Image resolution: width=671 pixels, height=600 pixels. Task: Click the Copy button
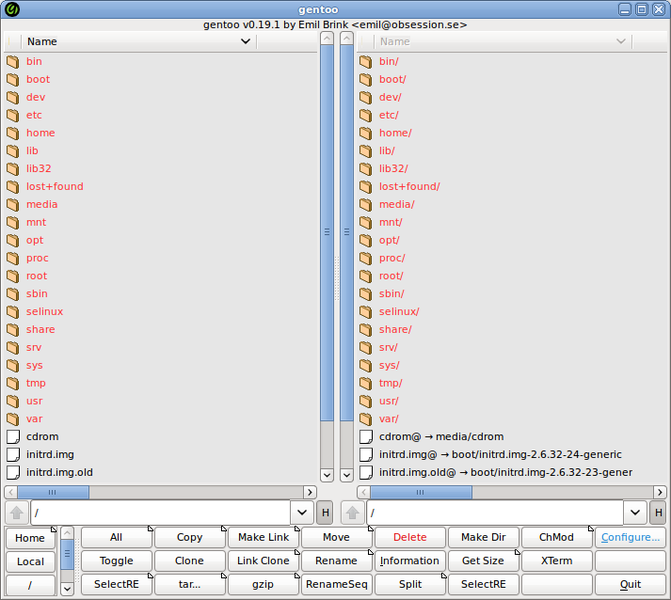190,538
